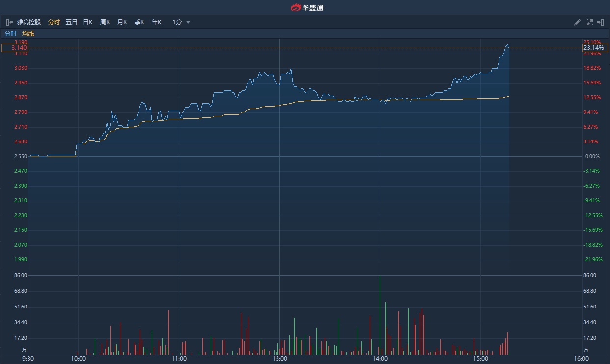Select the 日K daily candlestick tab
Screen dimensions: 610x364
pyautogui.click(x=88, y=22)
